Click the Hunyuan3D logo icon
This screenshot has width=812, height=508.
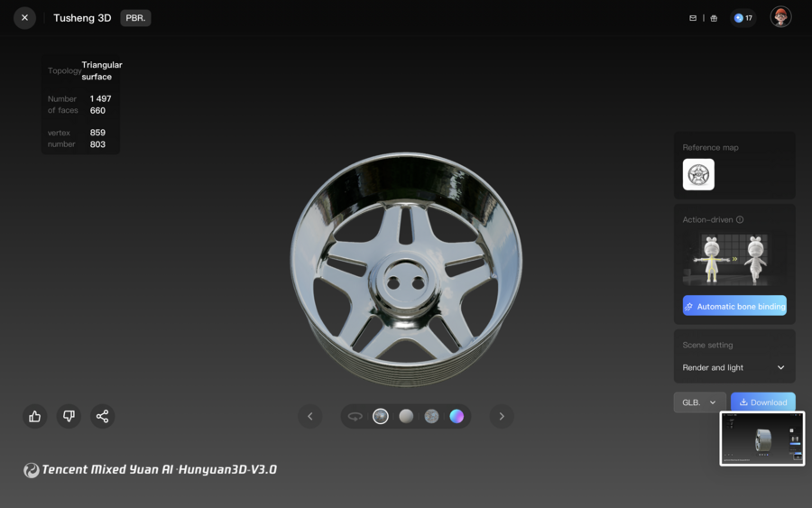coord(31,470)
